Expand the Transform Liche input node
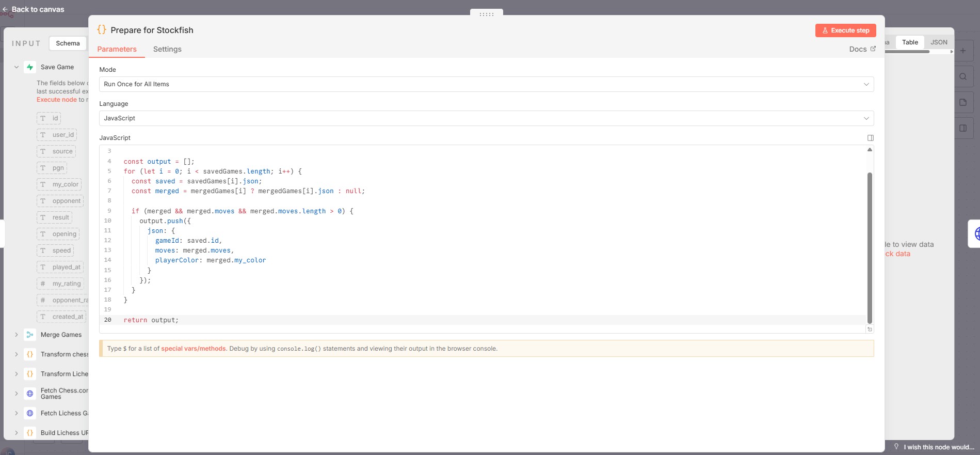 (17, 374)
